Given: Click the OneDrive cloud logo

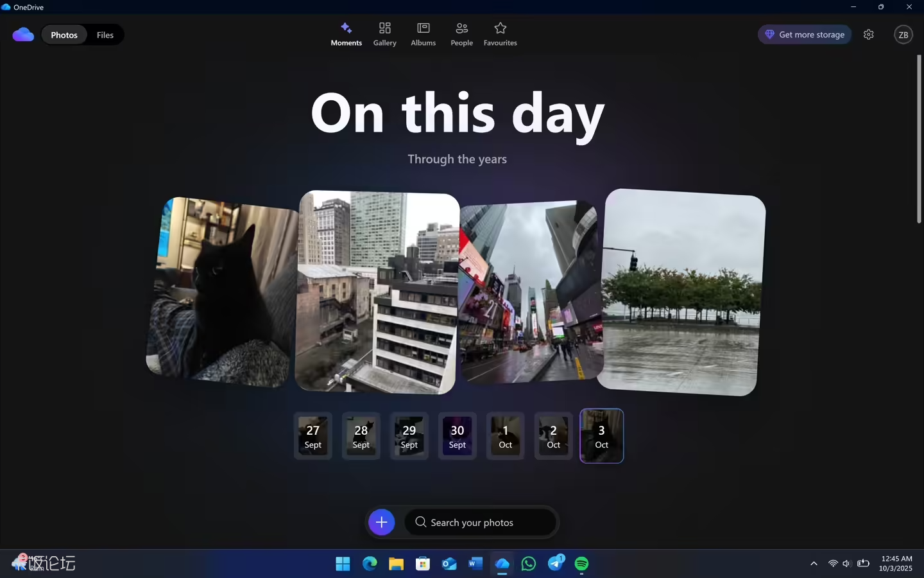Looking at the screenshot, I should click(x=23, y=35).
